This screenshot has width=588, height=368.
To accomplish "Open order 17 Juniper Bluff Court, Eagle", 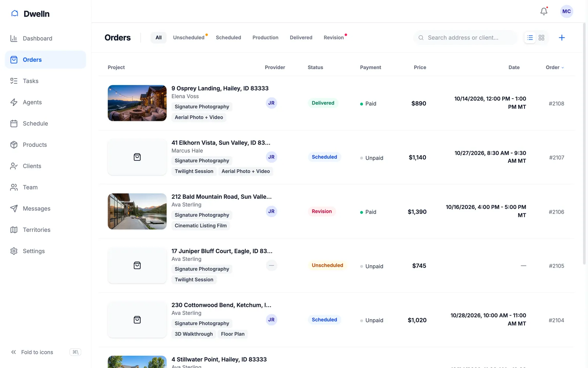I will [x=222, y=251].
